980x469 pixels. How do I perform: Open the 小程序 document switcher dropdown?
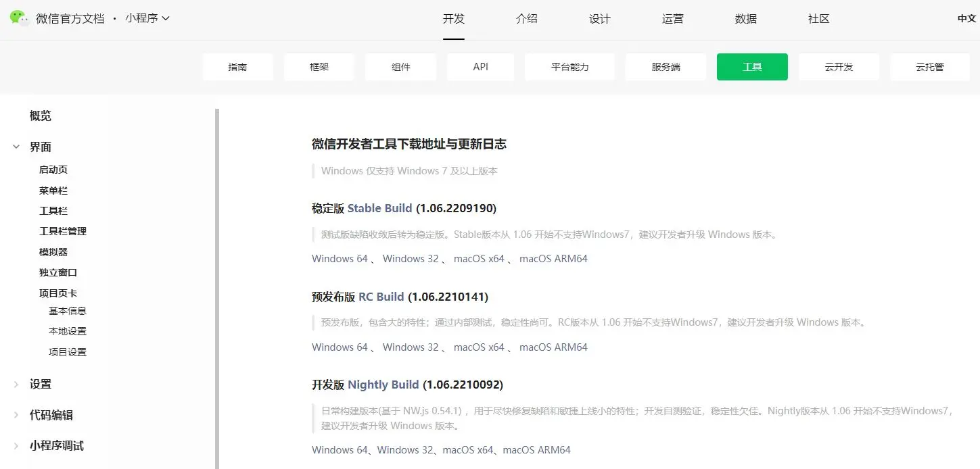pyautogui.click(x=148, y=18)
